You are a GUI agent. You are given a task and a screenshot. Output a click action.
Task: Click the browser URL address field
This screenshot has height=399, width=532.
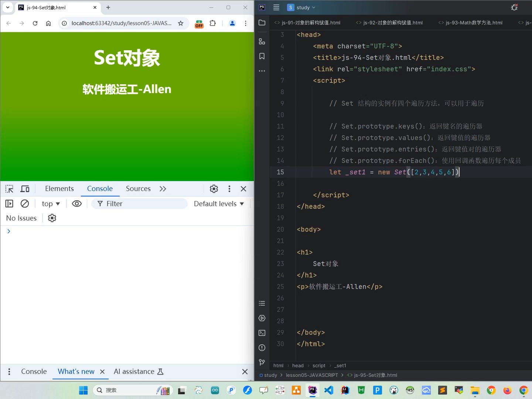click(x=122, y=23)
